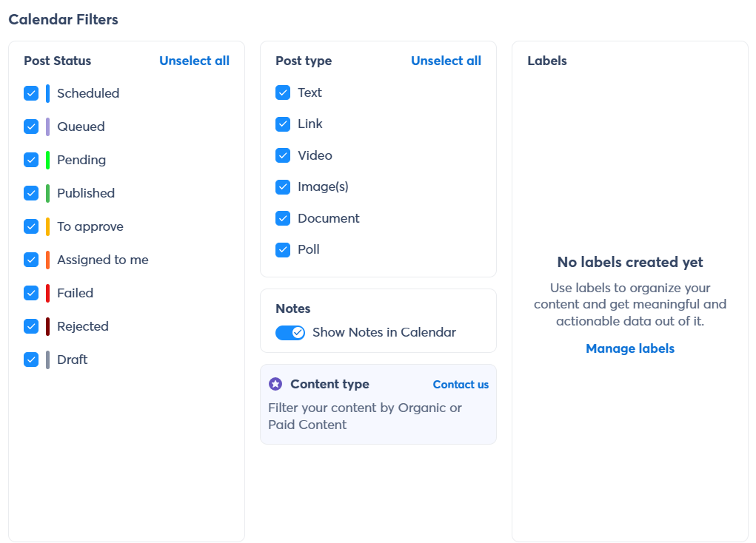Uncheck the Document post type
The height and width of the screenshot is (543, 756).
(x=283, y=218)
